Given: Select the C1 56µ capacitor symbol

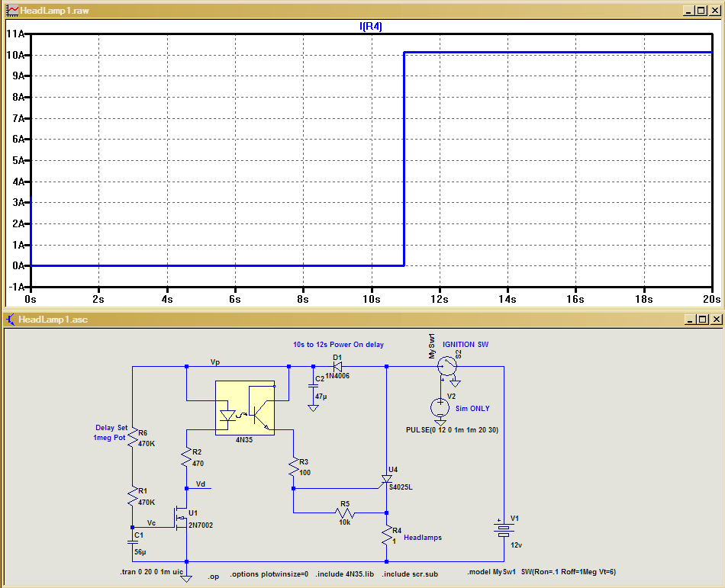Looking at the screenshot, I should 133,542.
